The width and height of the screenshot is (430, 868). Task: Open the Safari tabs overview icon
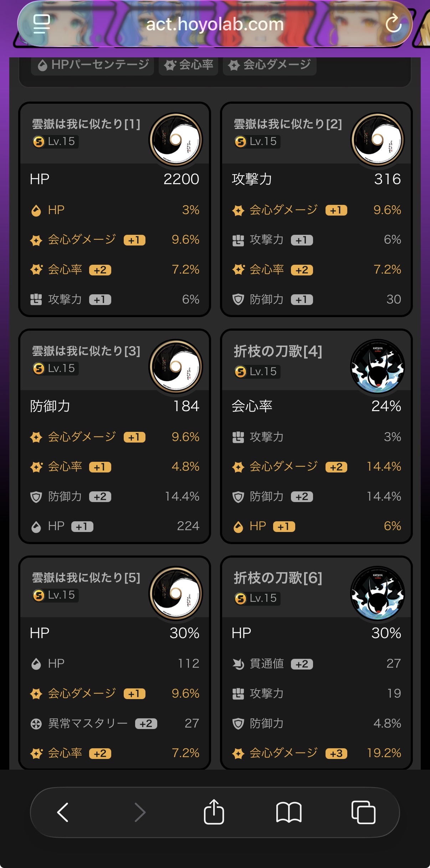(x=363, y=812)
